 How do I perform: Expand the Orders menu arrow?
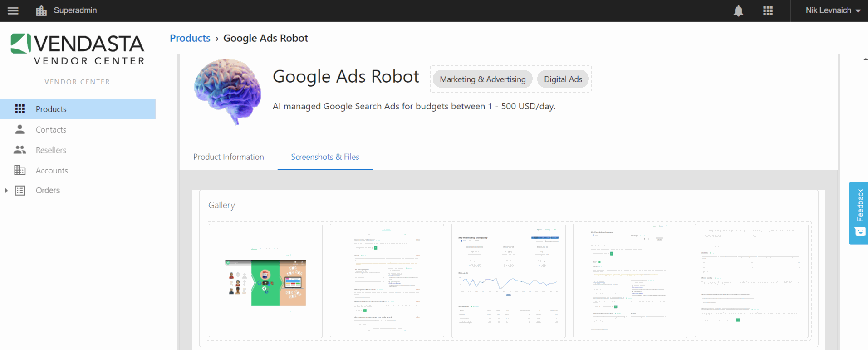pos(6,191)
